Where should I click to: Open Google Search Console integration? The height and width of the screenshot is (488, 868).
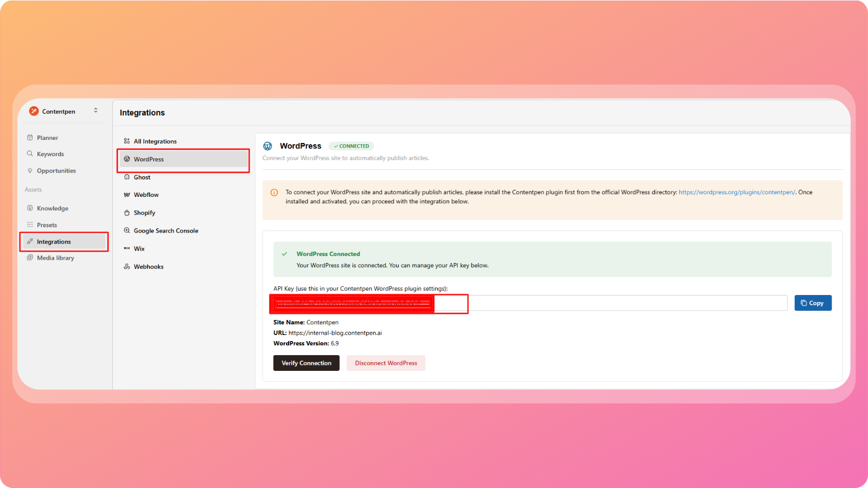click(x=165, y=231)
